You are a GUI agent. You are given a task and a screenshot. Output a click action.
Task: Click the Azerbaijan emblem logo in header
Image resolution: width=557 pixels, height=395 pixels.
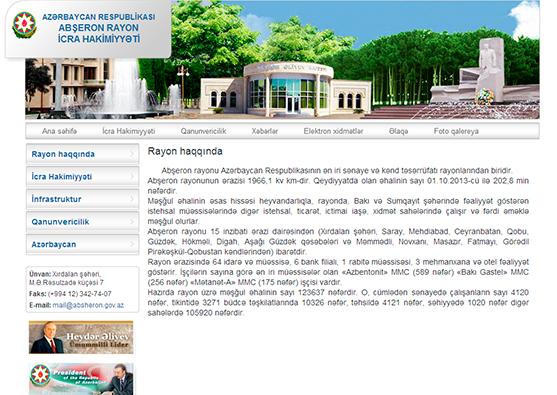tap(24, 25)
